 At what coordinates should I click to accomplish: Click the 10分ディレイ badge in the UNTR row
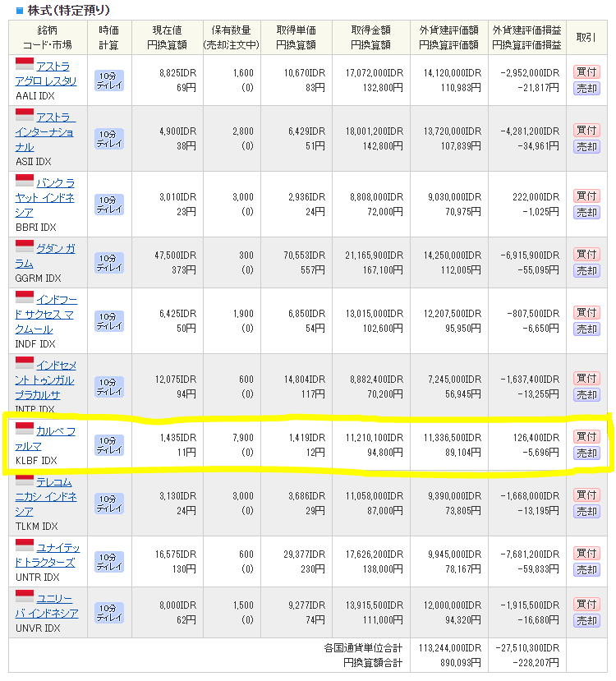point(108,562)
